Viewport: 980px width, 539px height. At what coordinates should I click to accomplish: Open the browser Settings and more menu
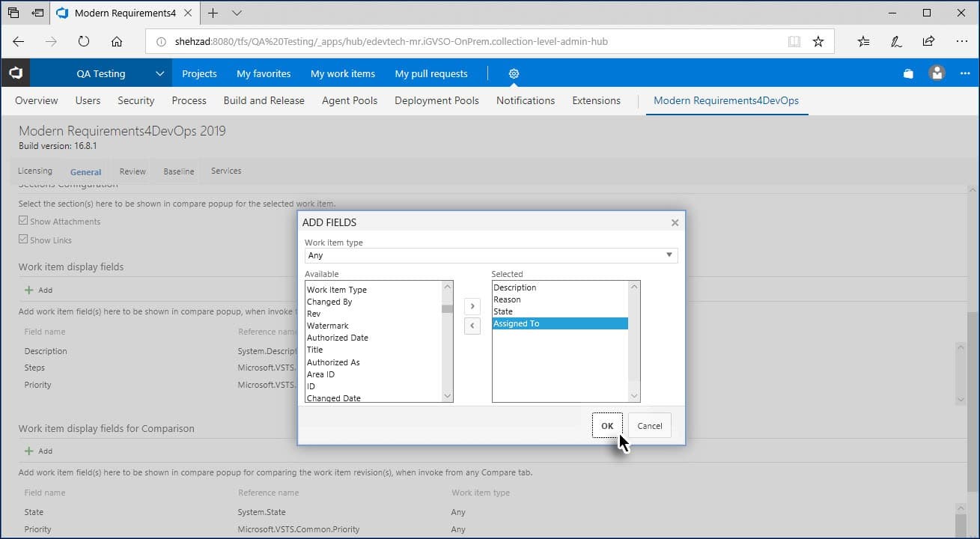[x=961, y=42]
